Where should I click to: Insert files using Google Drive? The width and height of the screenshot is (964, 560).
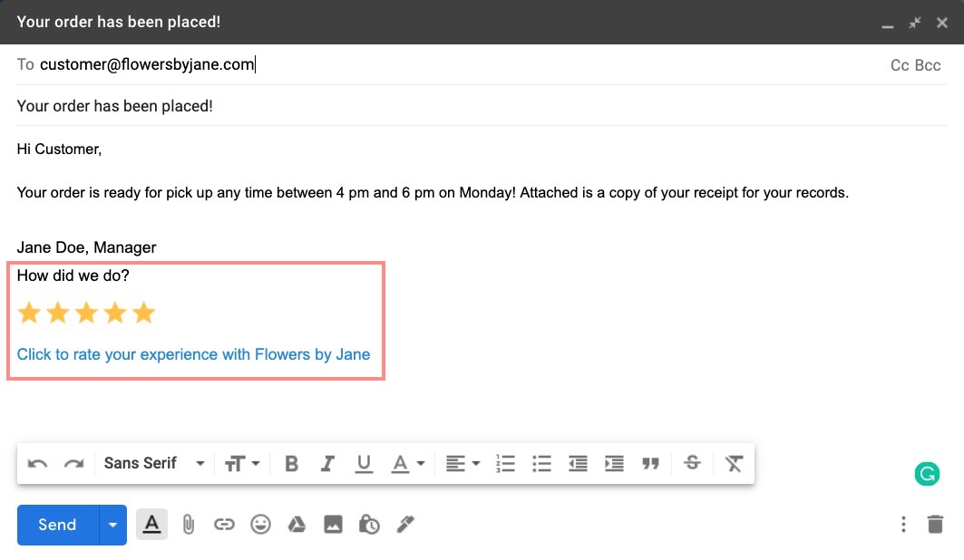coord(297,525)
